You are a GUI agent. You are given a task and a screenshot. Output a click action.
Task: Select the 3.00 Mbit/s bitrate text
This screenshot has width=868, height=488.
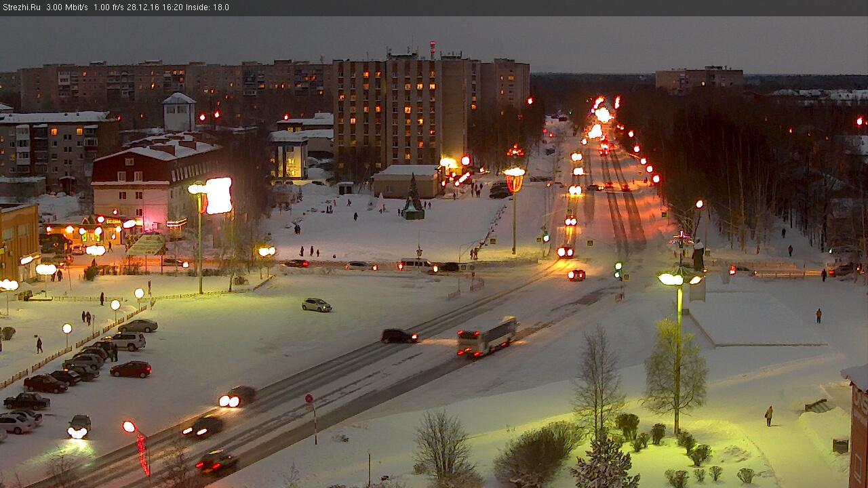67,7
